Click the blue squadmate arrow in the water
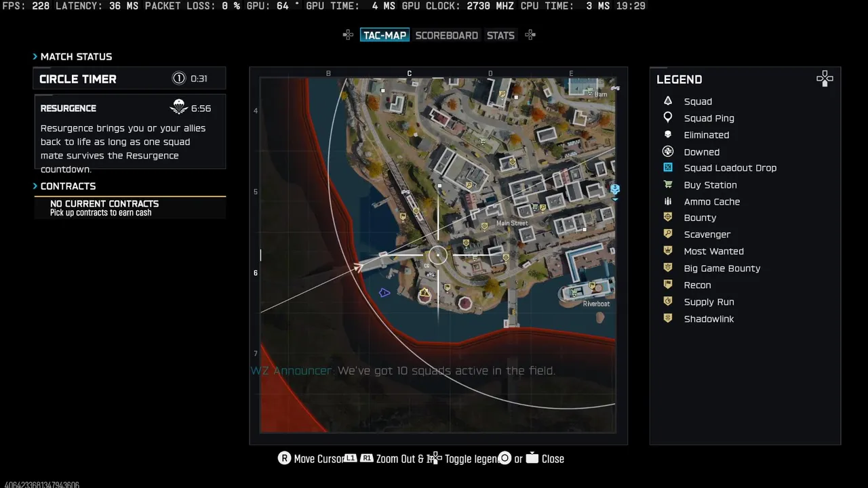The height and width of the screenshot is (488, 868). 384,293
